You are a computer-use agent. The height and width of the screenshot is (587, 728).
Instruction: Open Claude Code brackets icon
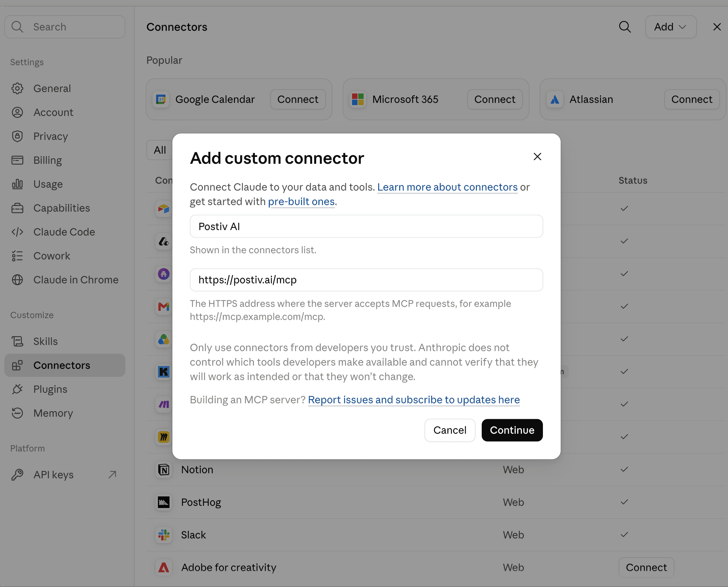coord(17,232)
